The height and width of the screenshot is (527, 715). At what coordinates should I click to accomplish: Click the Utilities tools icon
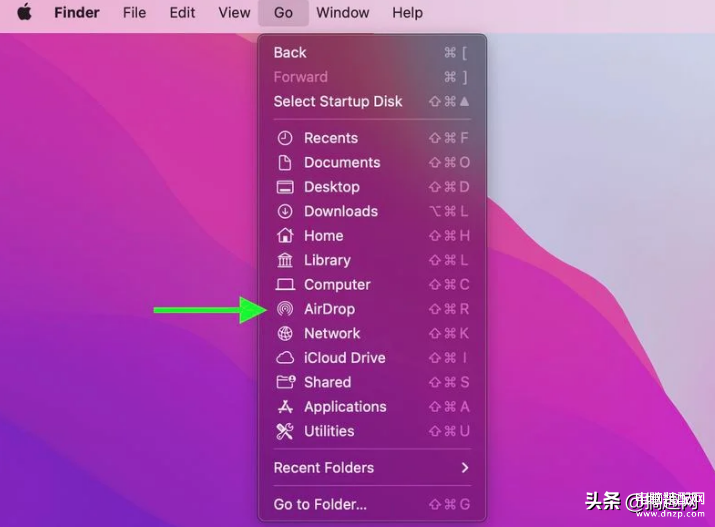(285, 431)
